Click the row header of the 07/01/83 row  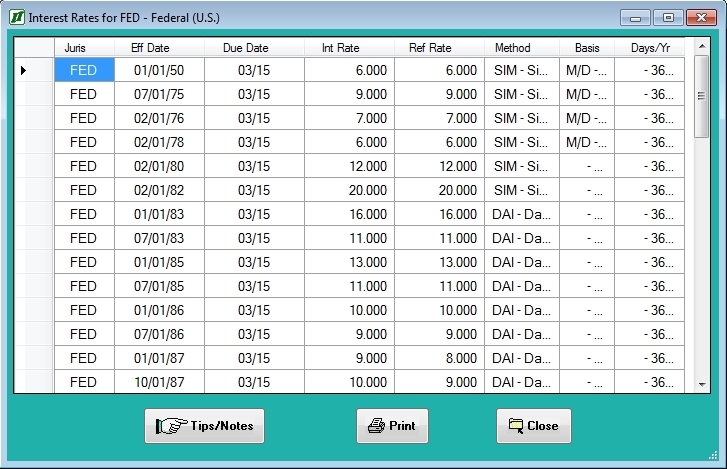click(34, 238)
